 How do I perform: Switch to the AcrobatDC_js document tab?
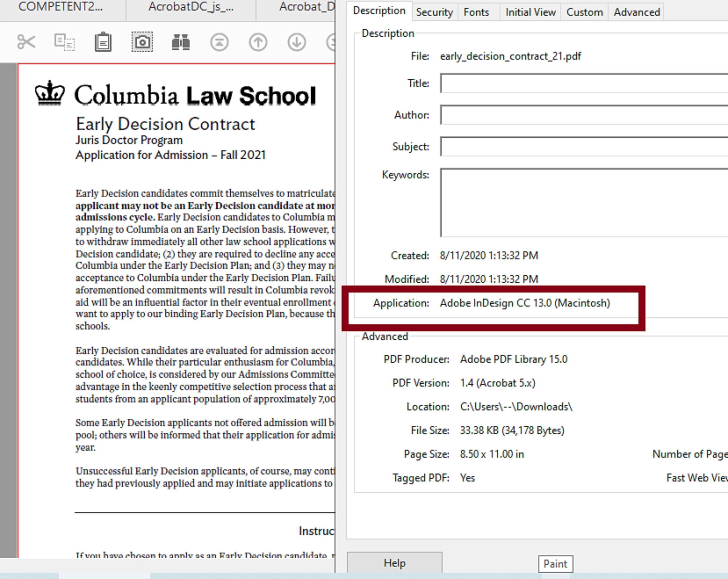[191, 7]
